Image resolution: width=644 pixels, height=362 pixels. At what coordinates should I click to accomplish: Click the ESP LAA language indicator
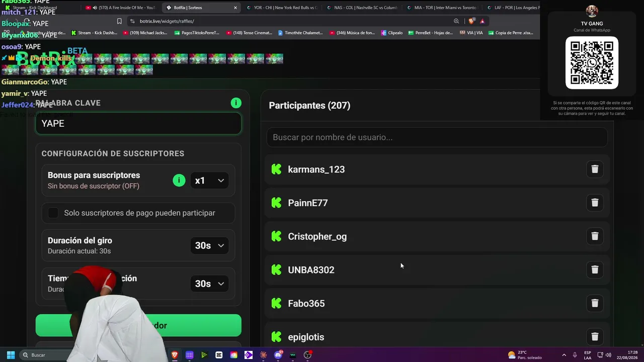[588, 355]
